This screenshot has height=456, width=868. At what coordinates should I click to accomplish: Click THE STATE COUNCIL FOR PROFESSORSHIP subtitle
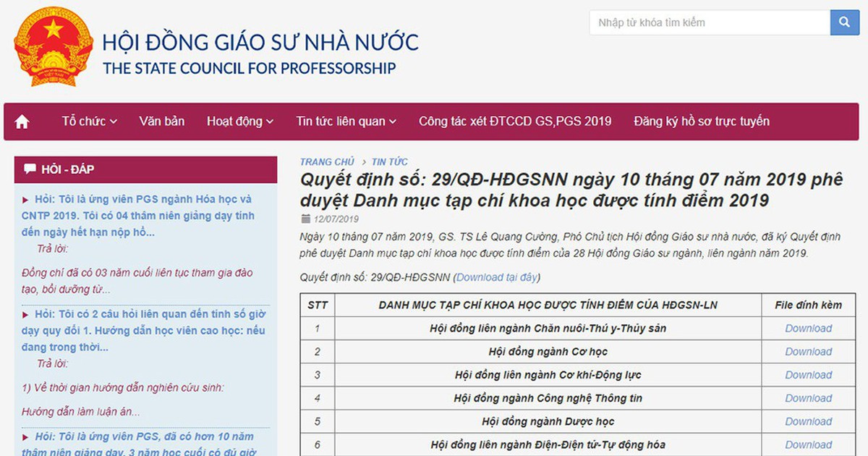click(x=250, y=69)
